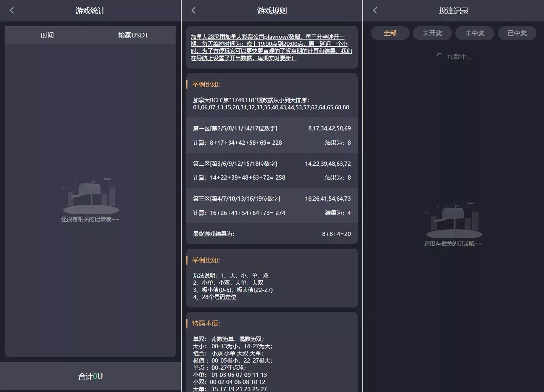Select the 全部 filter tab
Screen dimensions: 544x392
[x=390, y=33]
